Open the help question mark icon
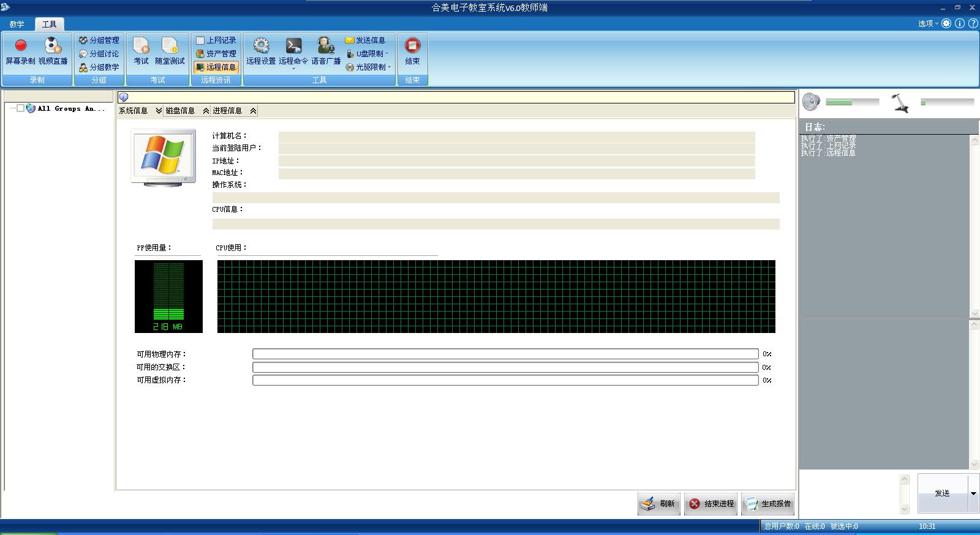980x535 pixels. pos(973,23)
